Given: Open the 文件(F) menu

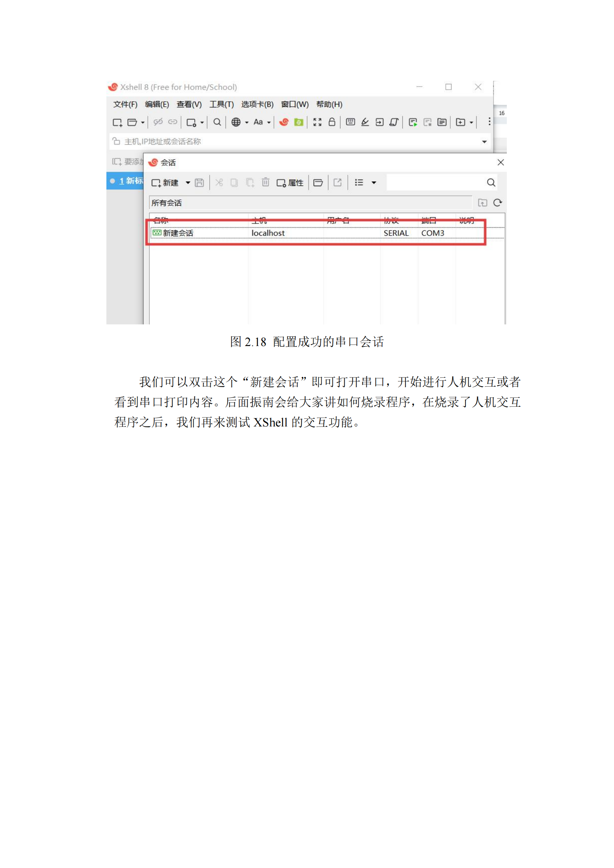Looking at the screenshot, I should (x=125, y=104).
